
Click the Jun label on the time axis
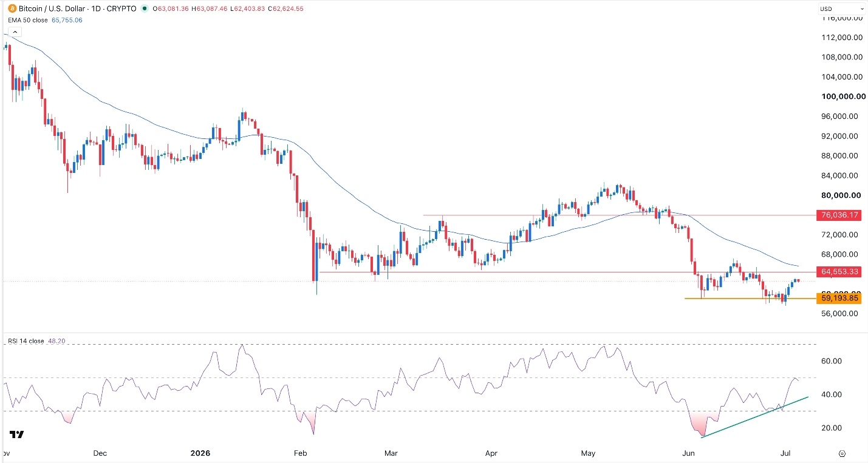(688, 453)
